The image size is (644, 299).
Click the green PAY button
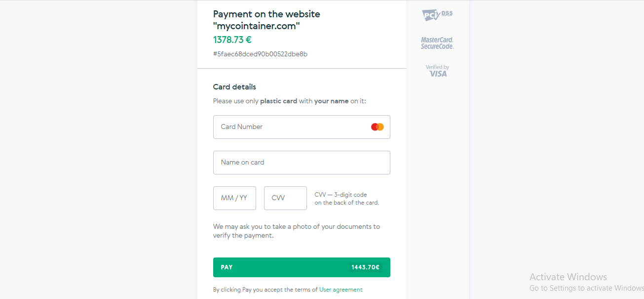302,267
